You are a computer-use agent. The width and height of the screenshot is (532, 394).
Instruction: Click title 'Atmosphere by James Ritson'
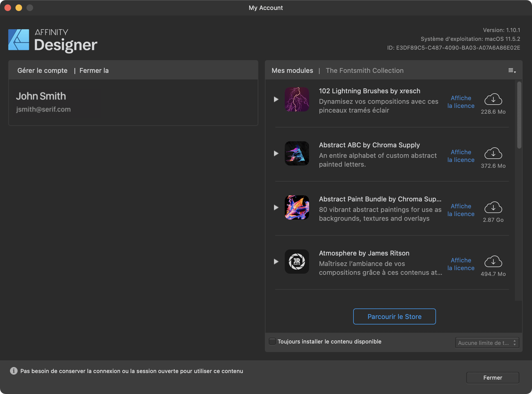[x=364, y=253]
